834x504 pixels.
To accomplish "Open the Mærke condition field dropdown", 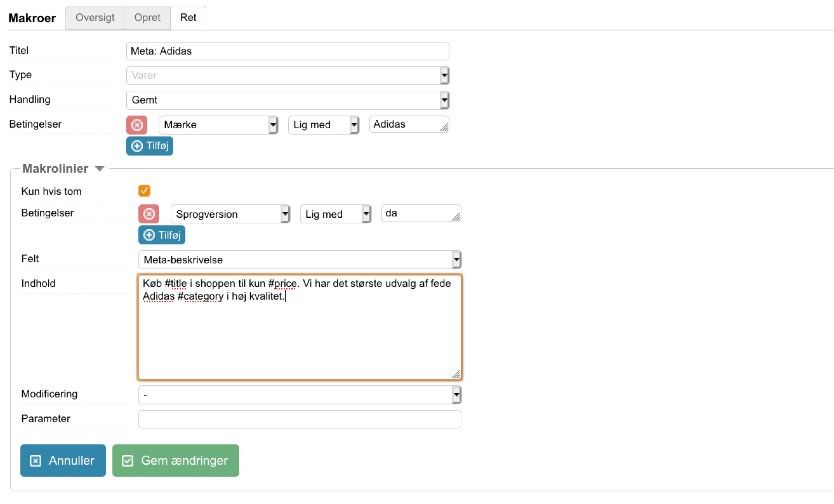I will coord(219,125).
